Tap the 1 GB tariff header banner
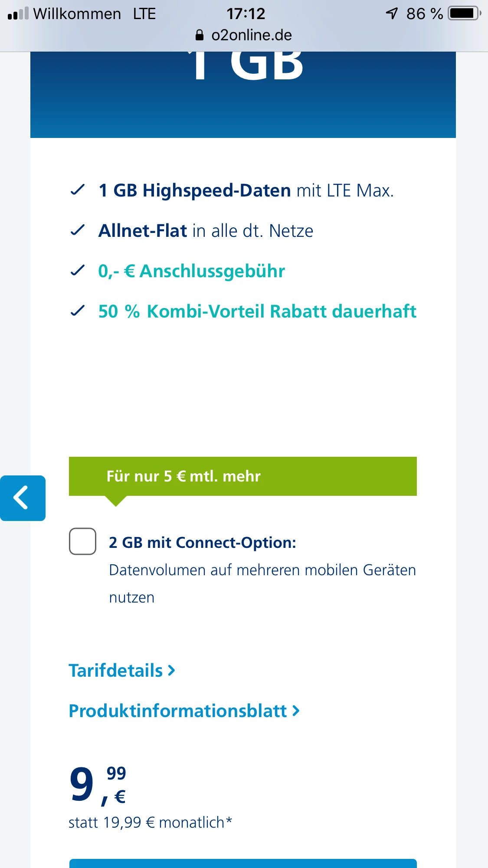 tap(243, 95)
